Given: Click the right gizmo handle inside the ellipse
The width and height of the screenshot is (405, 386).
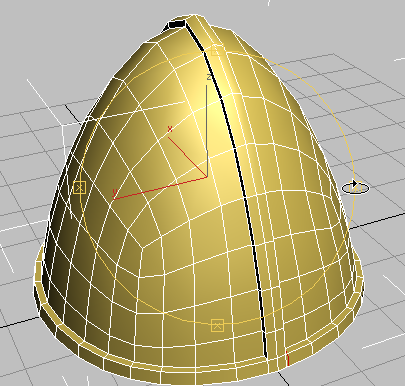Looking at the screenshot, I should 355,188.
